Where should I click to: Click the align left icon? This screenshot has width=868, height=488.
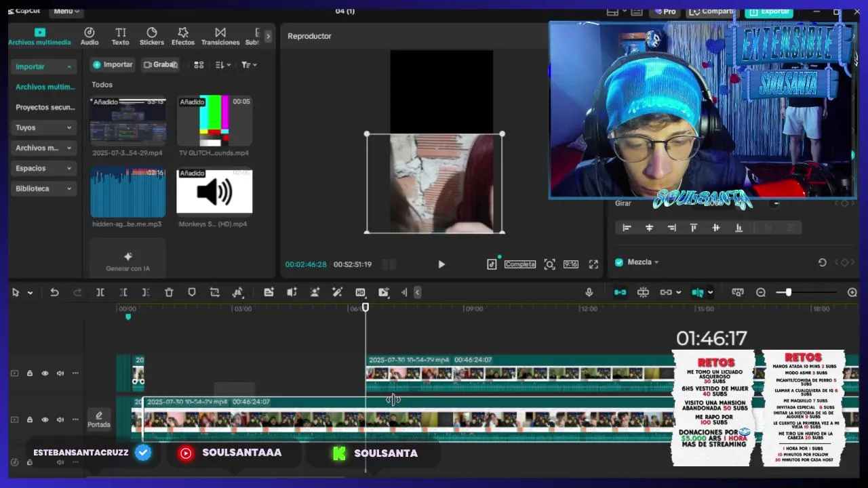coord(627,228)
